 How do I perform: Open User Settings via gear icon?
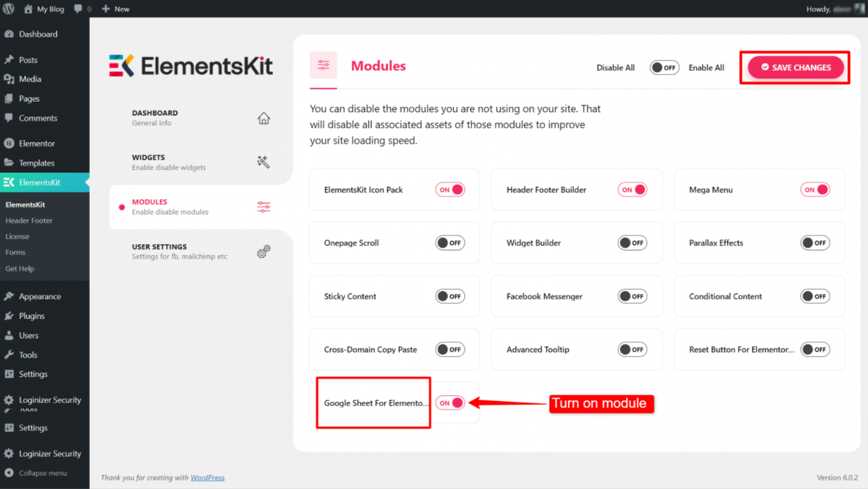point(263,251)
